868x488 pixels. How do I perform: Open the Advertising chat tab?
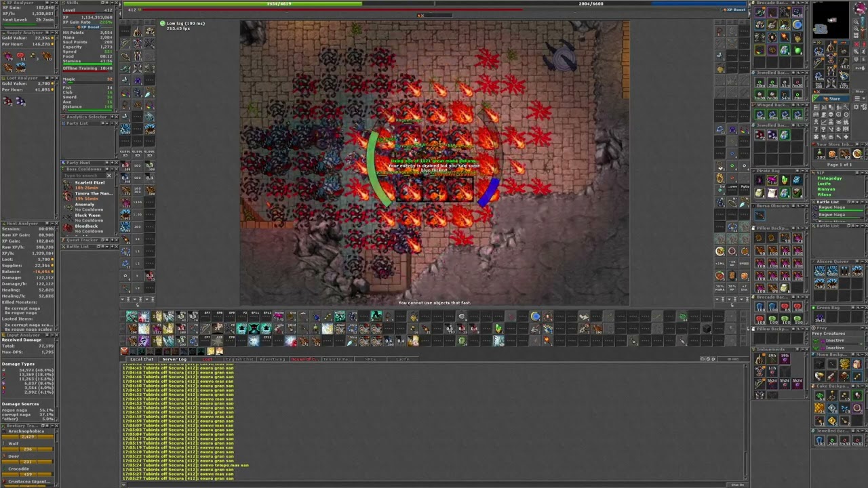pos(273,359)
